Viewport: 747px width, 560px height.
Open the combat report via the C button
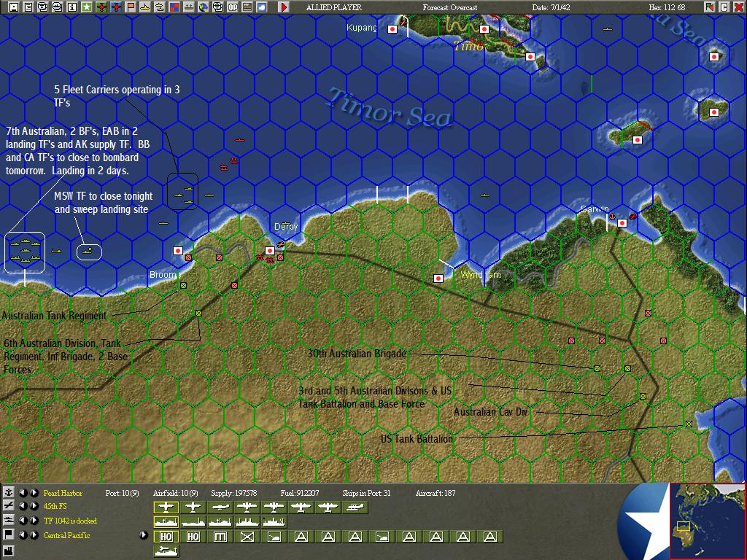[x=723, y=7]
